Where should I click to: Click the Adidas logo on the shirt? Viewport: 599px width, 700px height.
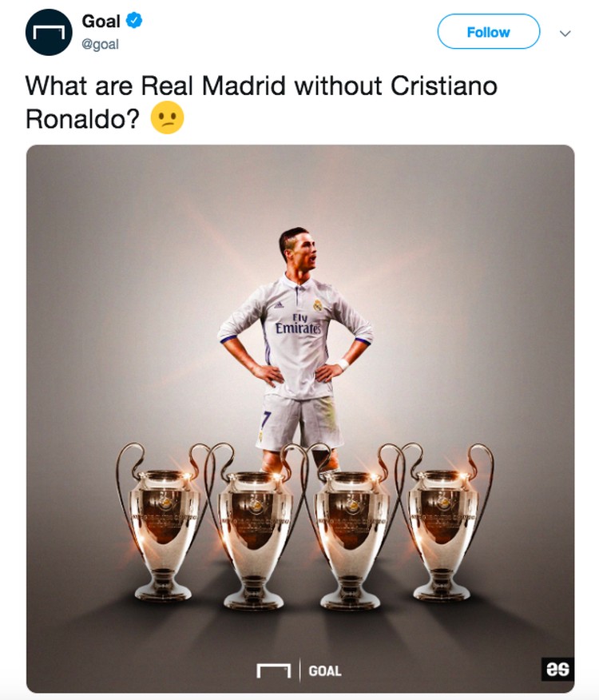click(x=279, y=305)
